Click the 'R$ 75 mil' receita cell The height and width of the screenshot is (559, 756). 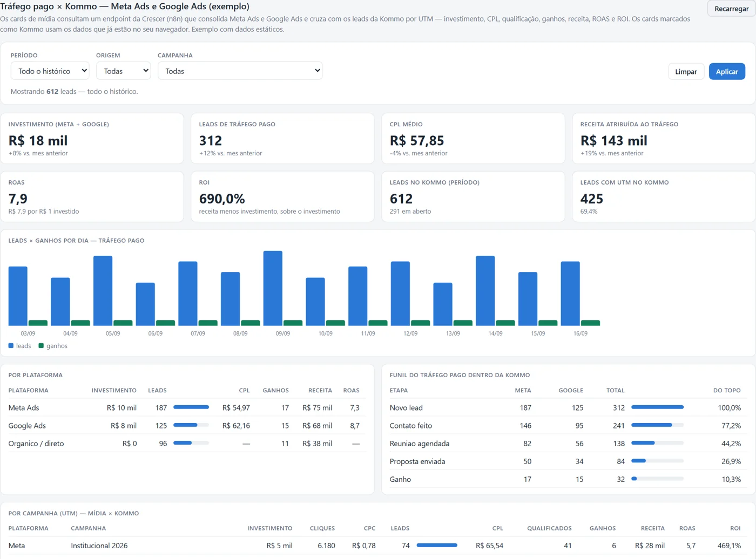pos(317,407)
